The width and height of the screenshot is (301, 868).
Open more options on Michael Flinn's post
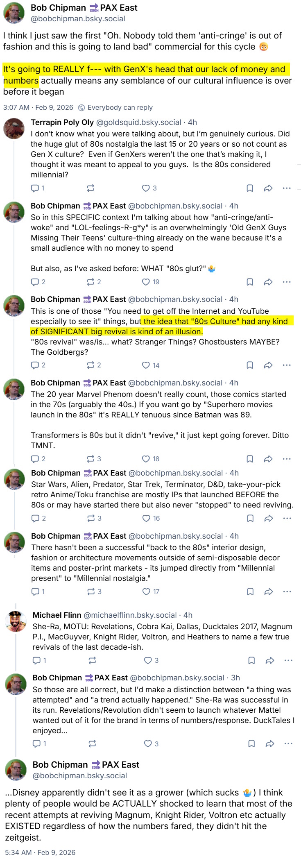[x=288, y=660]
